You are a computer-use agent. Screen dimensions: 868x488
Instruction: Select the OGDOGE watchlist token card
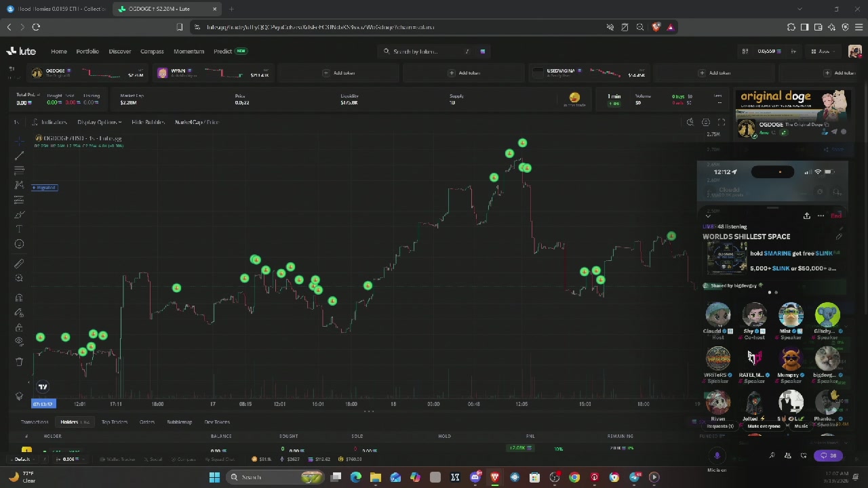87,73
